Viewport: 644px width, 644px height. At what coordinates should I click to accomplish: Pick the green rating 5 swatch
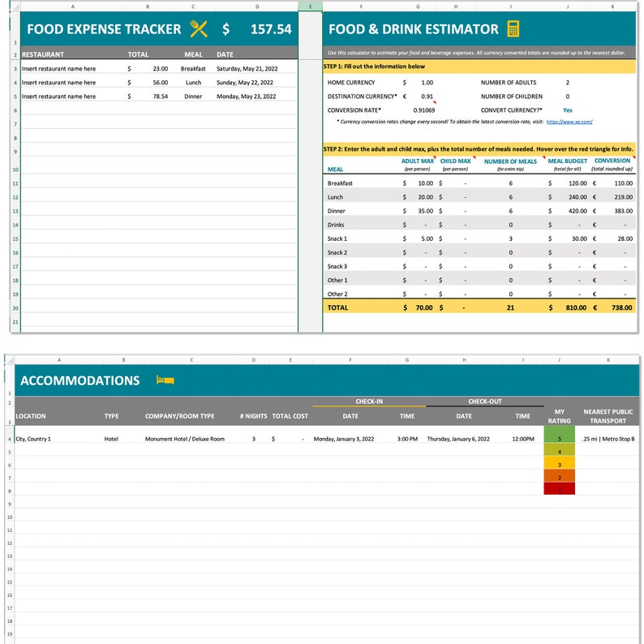click(559, 439)
